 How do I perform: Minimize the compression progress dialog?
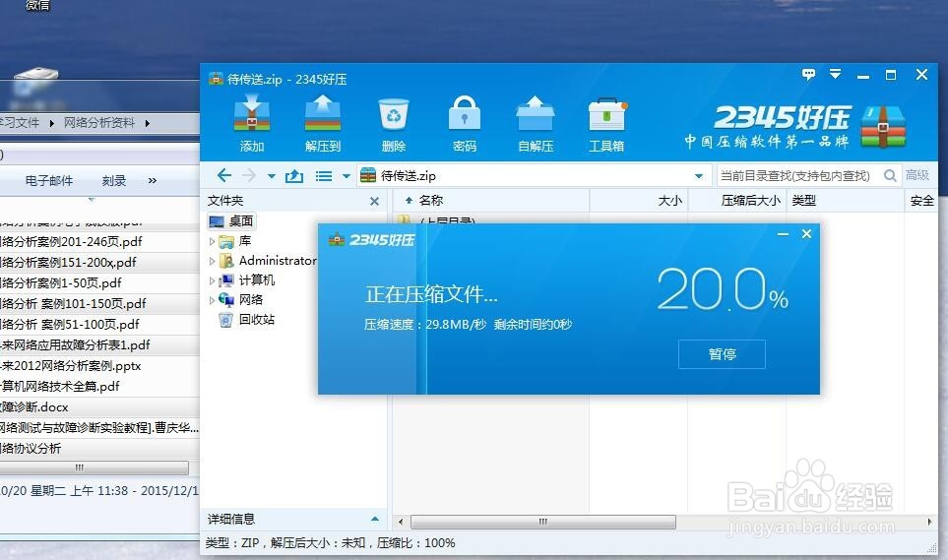pos(783,234)
